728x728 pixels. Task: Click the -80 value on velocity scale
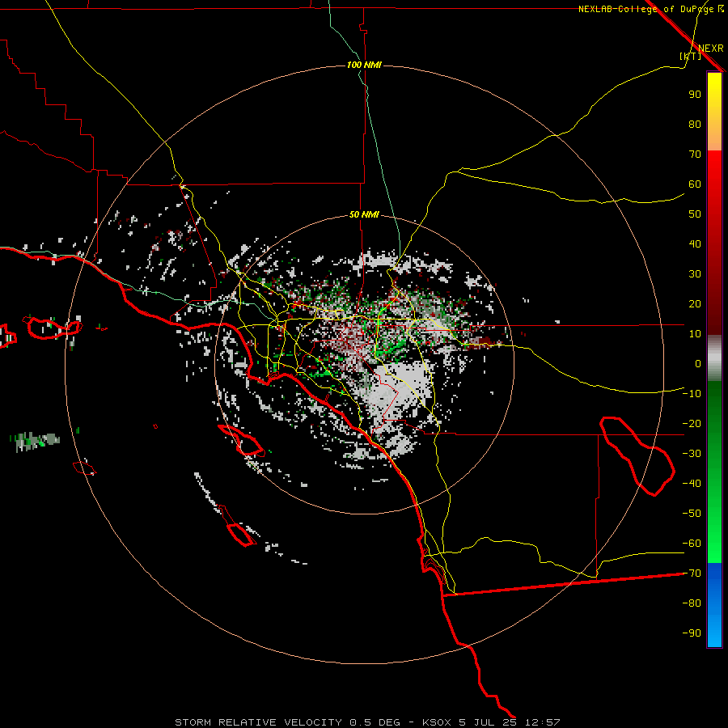pos(692,603)
